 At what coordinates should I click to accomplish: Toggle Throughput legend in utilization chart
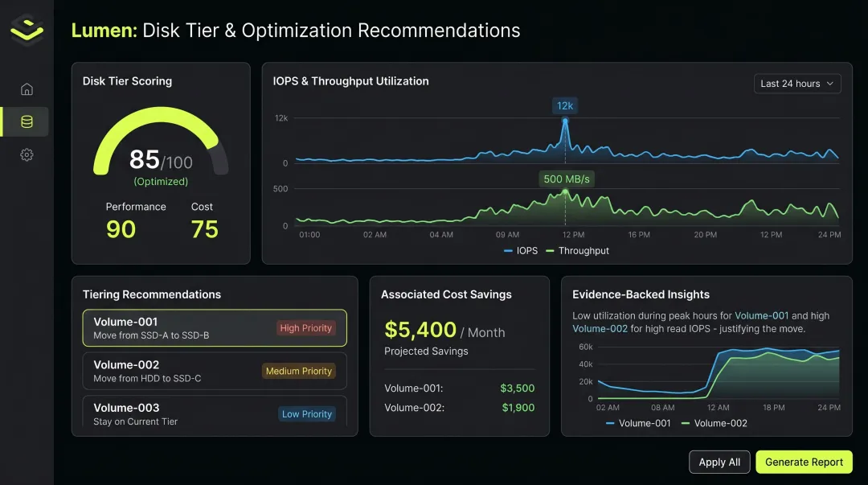(577, 250)
